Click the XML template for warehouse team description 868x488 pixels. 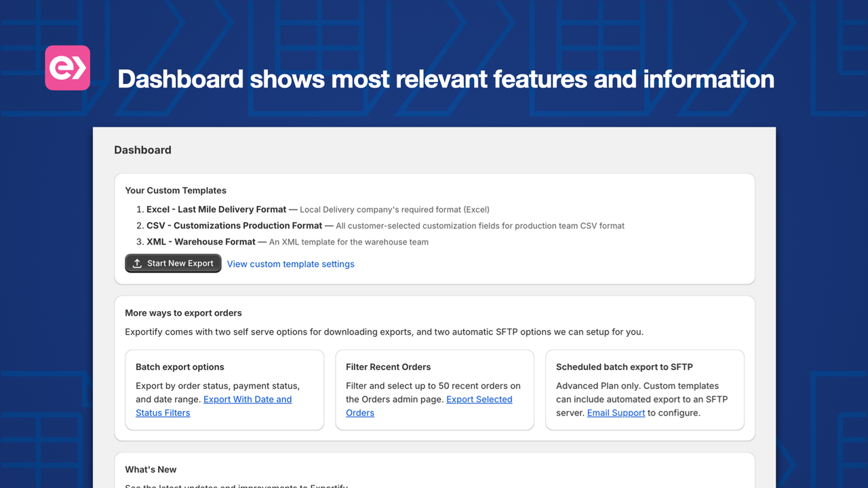coord(349,242)
